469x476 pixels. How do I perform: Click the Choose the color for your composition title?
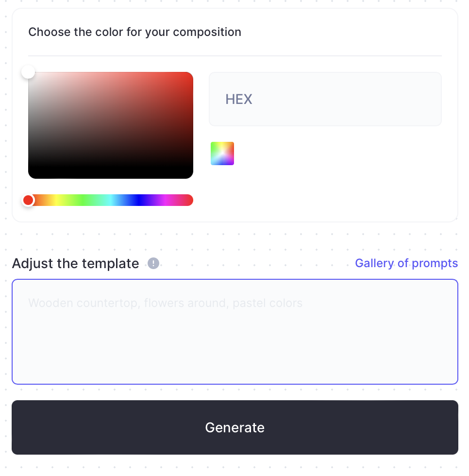pyautogui.click(x=134, y=32)
